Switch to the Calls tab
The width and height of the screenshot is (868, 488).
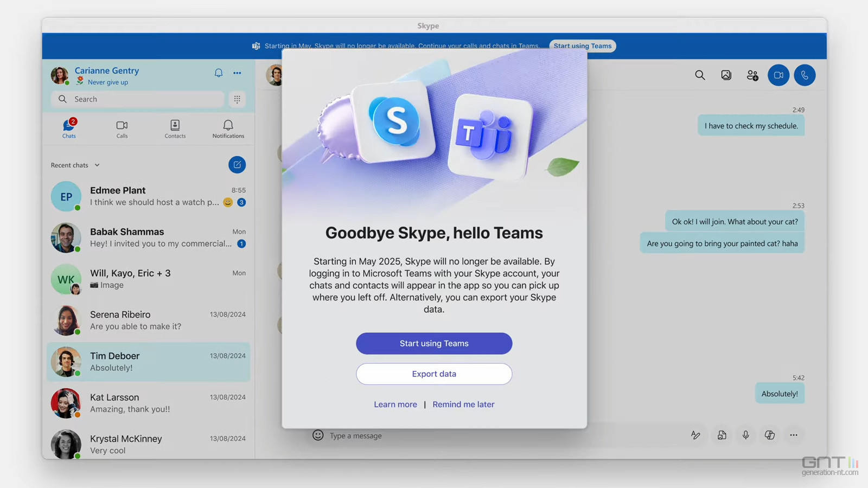pyautogui.click(x=122, y=129)
